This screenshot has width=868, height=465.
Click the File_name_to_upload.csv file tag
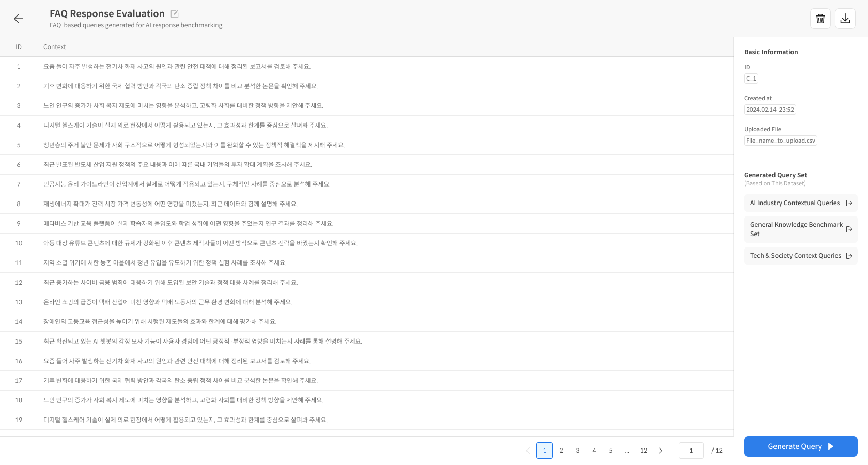tap(780, 141)
